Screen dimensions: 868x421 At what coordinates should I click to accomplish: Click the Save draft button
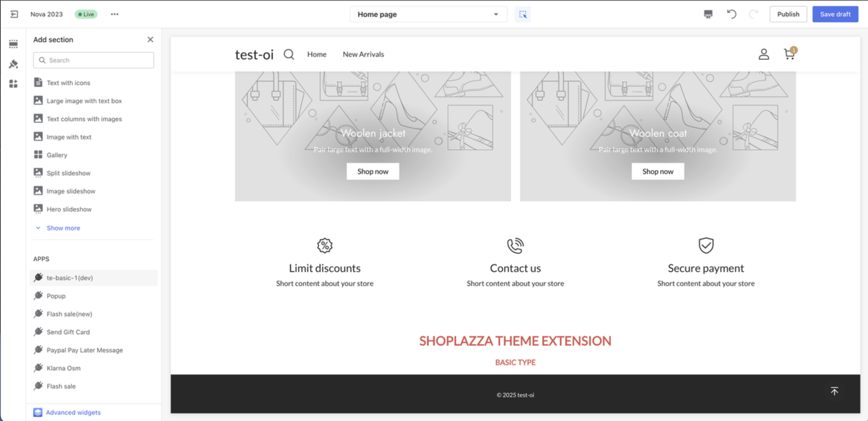835,14
